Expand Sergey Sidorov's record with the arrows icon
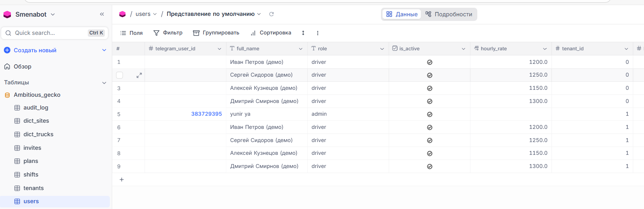The width and height of the screenshot is (644, 209). tap(139, 75)
